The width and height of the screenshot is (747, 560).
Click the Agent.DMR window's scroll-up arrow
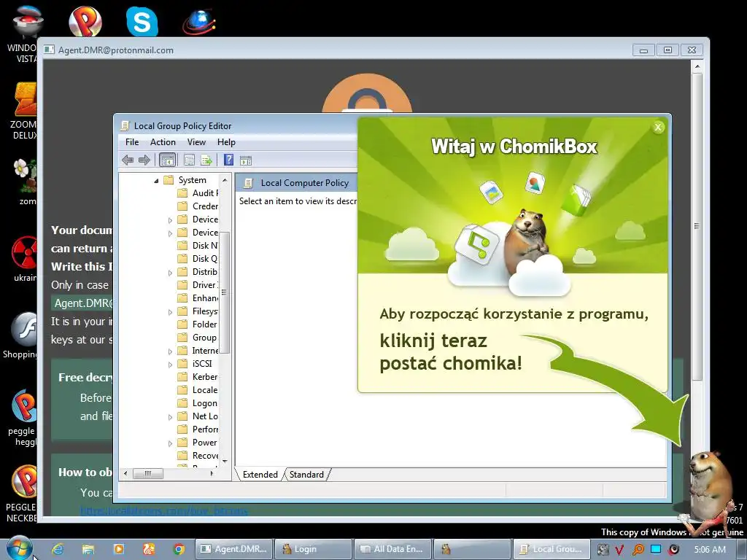point(697,66)
